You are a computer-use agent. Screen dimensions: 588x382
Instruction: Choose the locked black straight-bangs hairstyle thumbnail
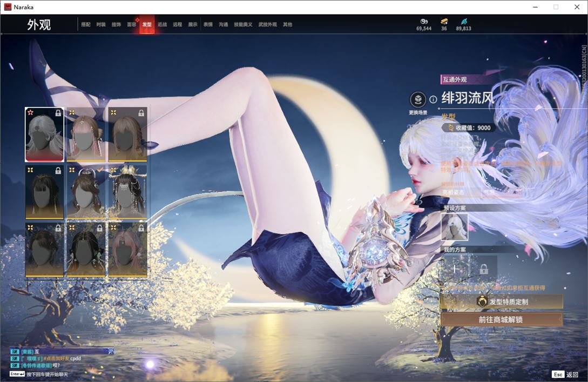(45, 192)
